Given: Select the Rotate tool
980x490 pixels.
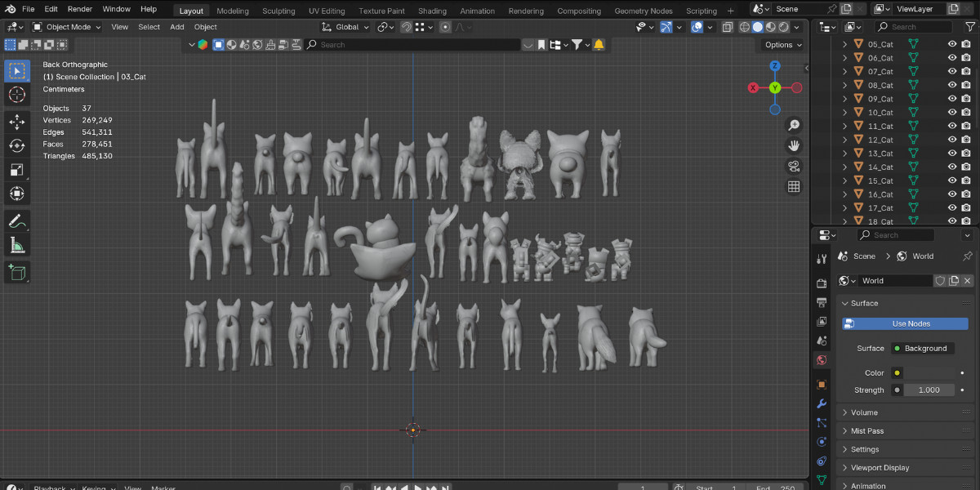Looking at the screenshot, I should coord(17,145).
